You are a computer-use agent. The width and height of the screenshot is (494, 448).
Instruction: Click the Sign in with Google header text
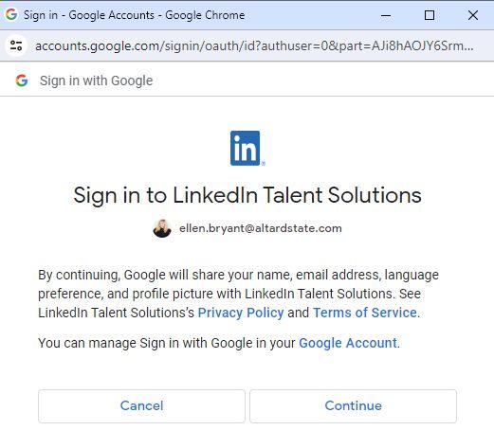(x=96, y=81)
